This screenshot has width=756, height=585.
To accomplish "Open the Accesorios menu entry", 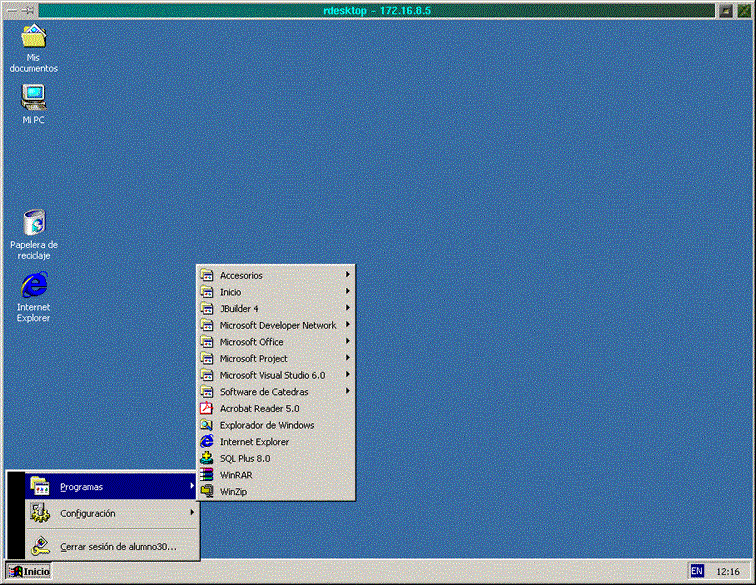I will tap(276, 275).
